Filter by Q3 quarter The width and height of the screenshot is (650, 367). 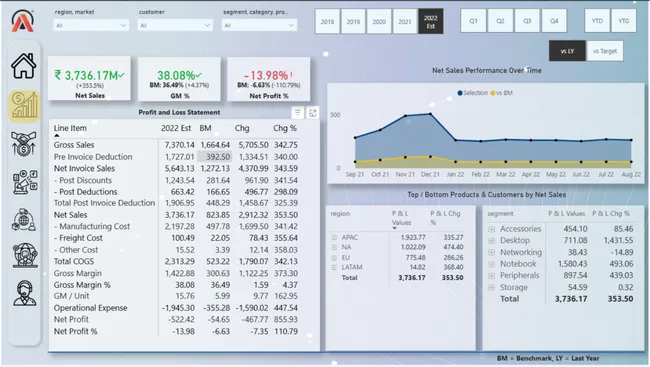point(527,20)
